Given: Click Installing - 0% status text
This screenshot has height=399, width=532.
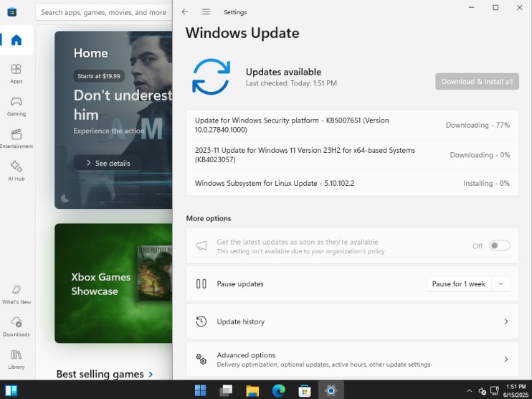Looking at the screenshot, I should [487, 184].
